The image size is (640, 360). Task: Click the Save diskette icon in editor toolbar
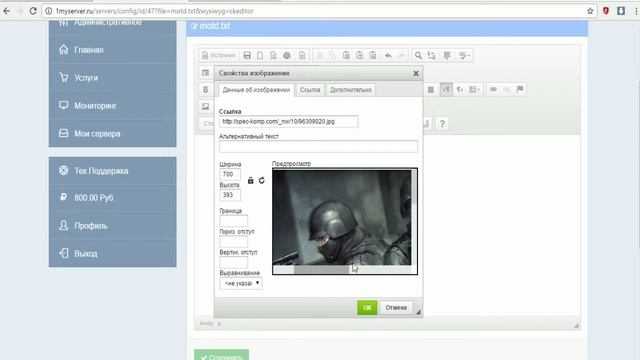(247, 56)
